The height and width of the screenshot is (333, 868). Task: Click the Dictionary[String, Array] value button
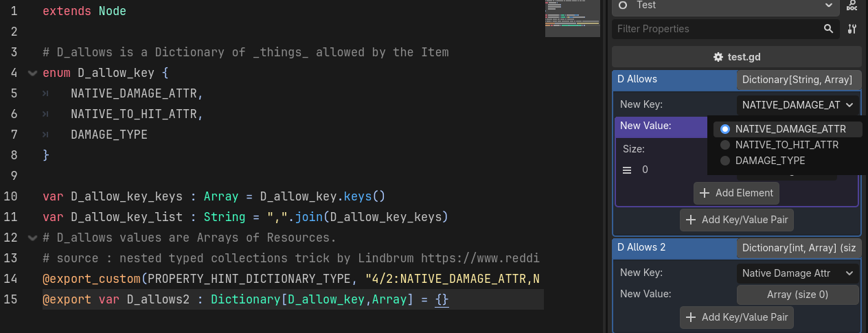point(798,80)
